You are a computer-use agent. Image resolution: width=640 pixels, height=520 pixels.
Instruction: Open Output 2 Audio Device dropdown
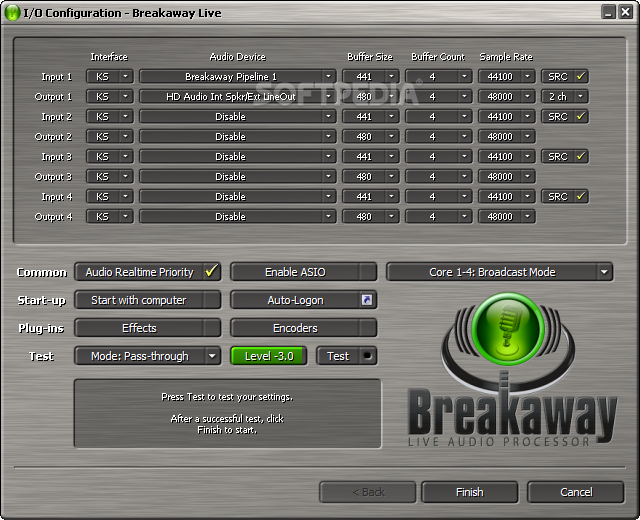pyautogui.click(x=238, y=136)
